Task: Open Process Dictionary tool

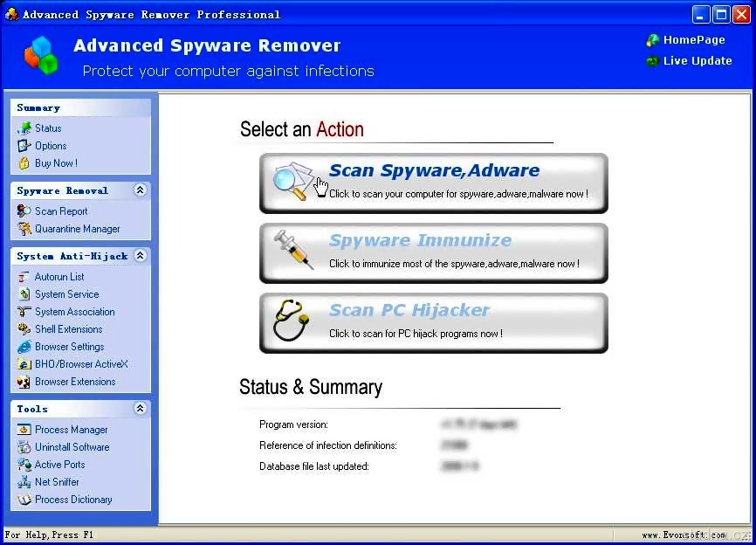Action: (73, 500)
